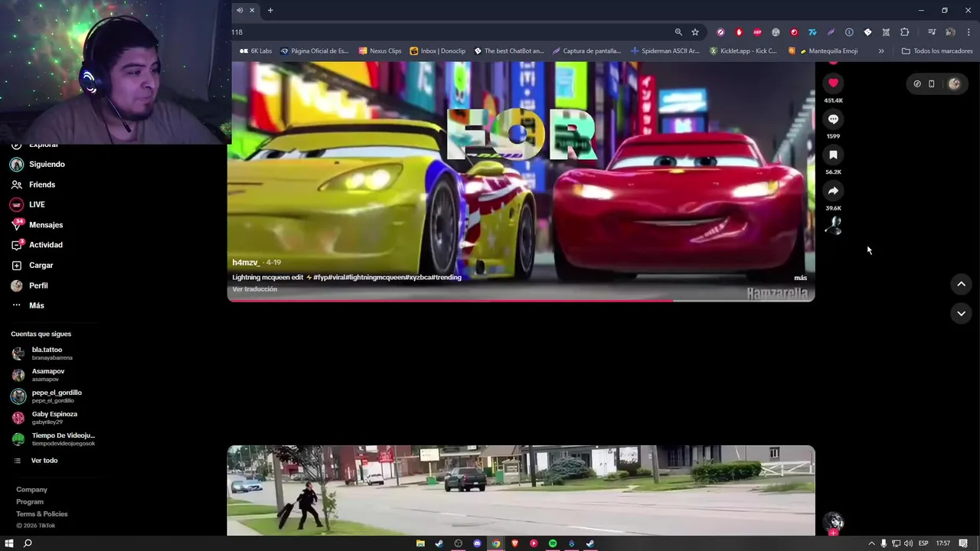
Task: Click the browser address bar
Action: click(x=452, y=32)
